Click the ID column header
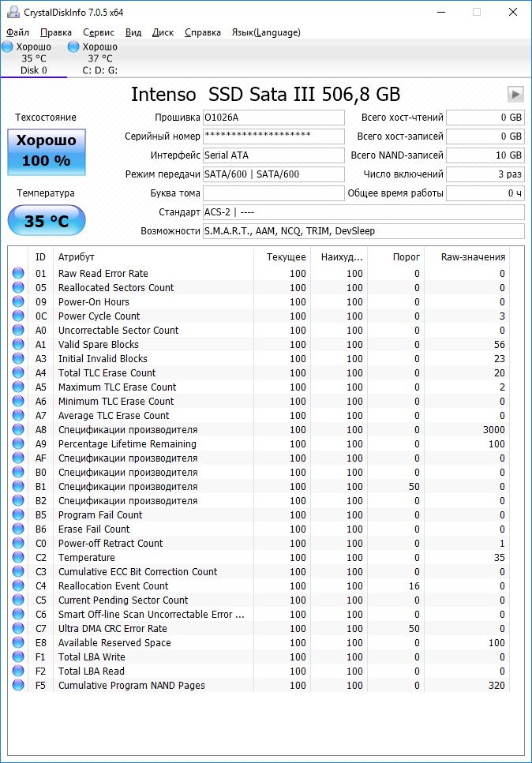Image resolution: width=532 pixels, height=763 pixels. [41, 257]
